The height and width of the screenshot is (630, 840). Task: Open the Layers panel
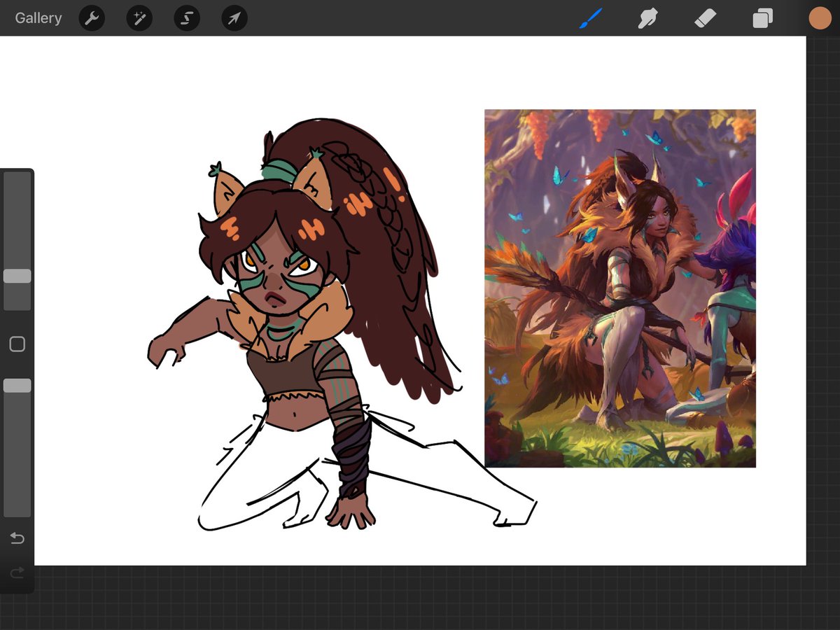click(x=762, y=18)
